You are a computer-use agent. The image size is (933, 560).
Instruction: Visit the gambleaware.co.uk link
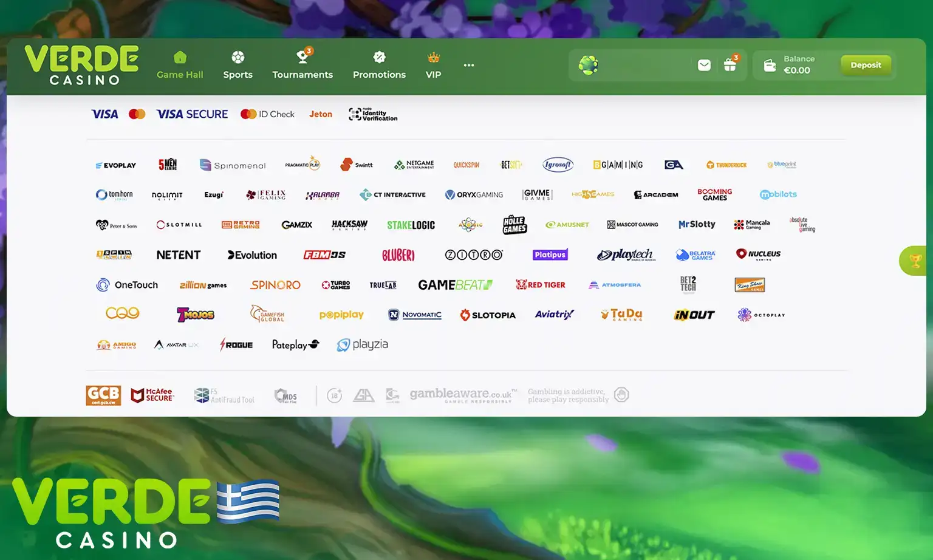pyautogui.click(x=463, y=395)
